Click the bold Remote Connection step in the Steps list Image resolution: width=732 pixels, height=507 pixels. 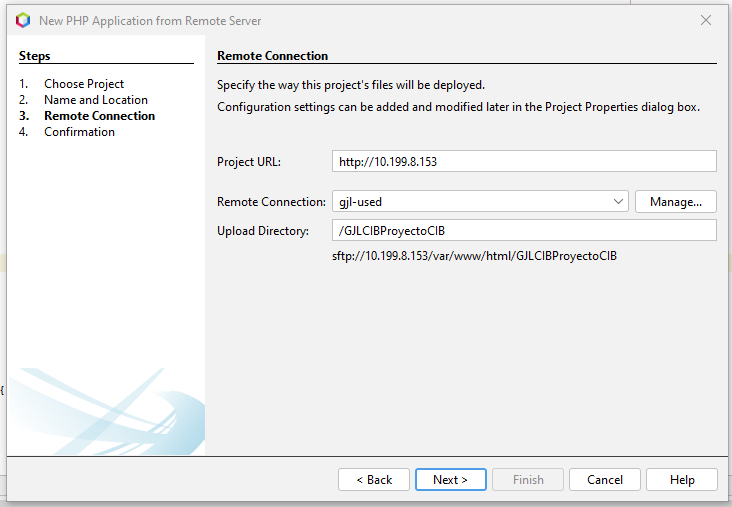click(99, 116)
